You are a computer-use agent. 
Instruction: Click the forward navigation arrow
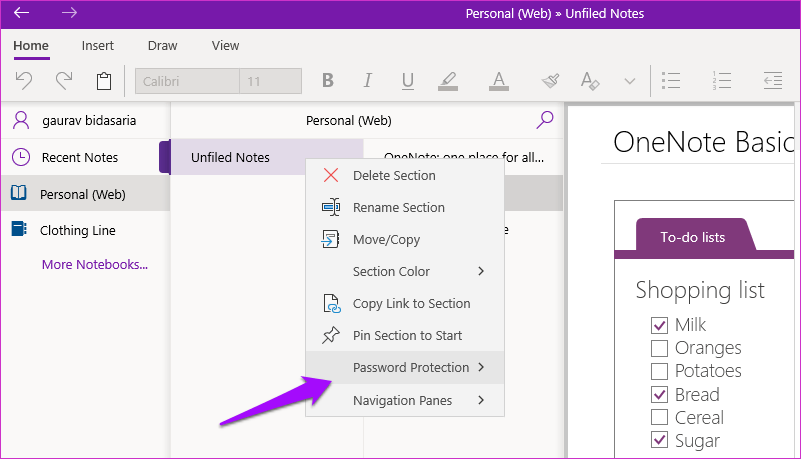coord(69,13)
